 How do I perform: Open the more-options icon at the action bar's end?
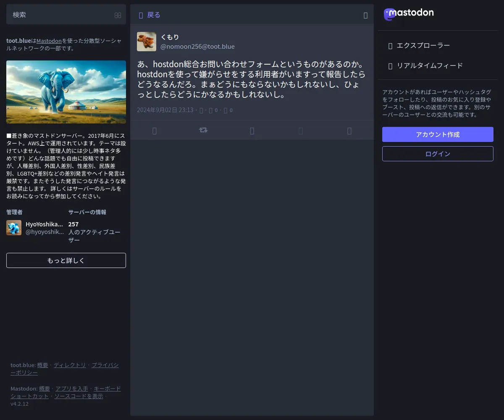tap(349, 131)
